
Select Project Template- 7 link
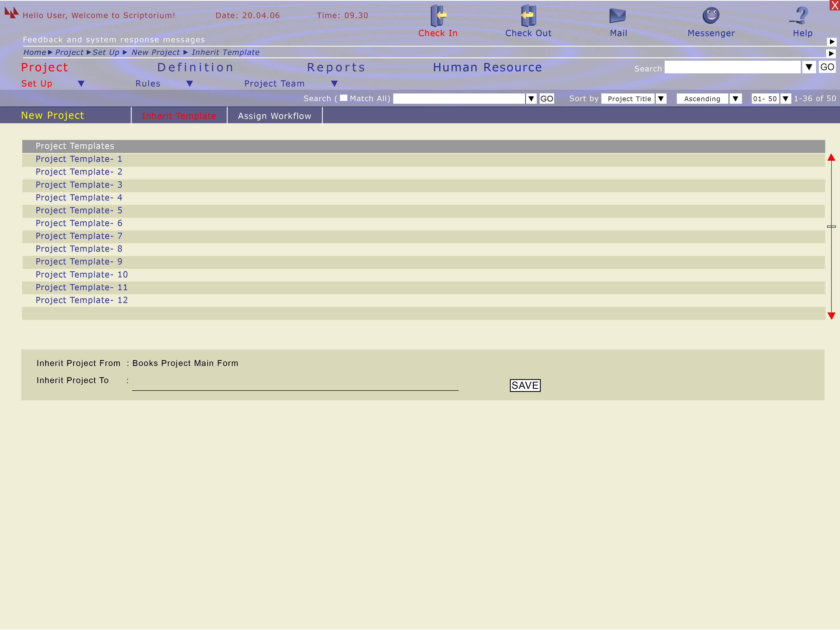click(79, 236)
